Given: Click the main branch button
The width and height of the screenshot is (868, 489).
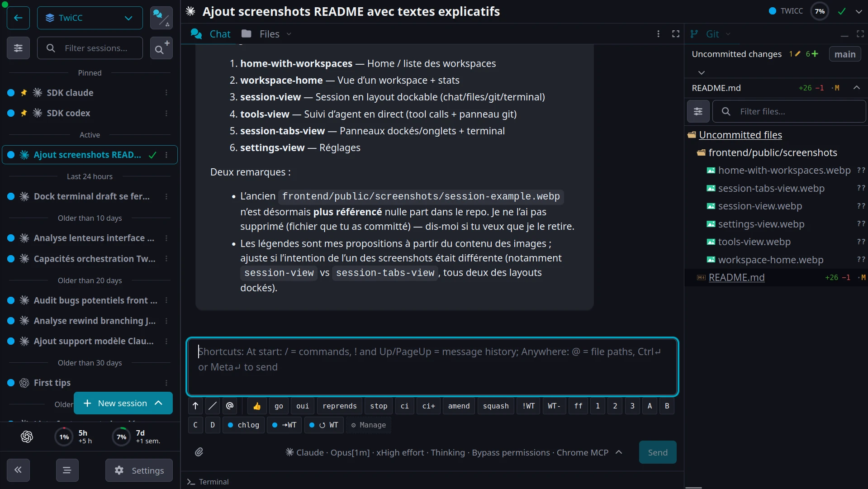Looking at the screenshot, I should click(x=845, y=54).
